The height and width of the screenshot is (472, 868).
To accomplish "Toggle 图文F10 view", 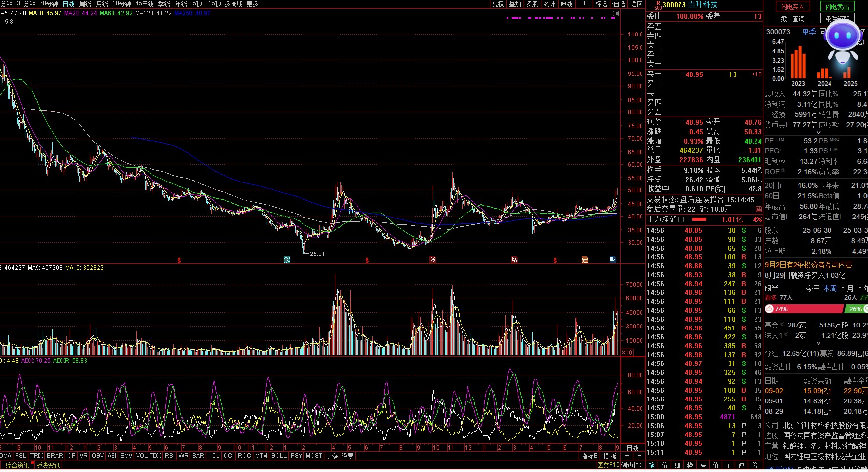I will coord(608,465).
